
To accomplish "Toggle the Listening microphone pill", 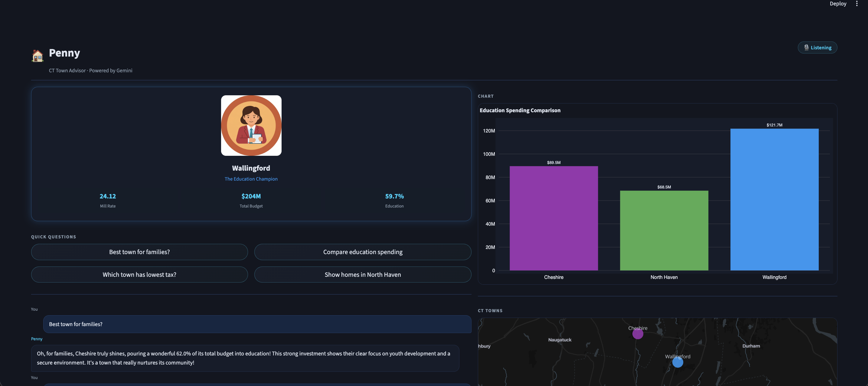I will pyautogui.click(x=817, y=47).
